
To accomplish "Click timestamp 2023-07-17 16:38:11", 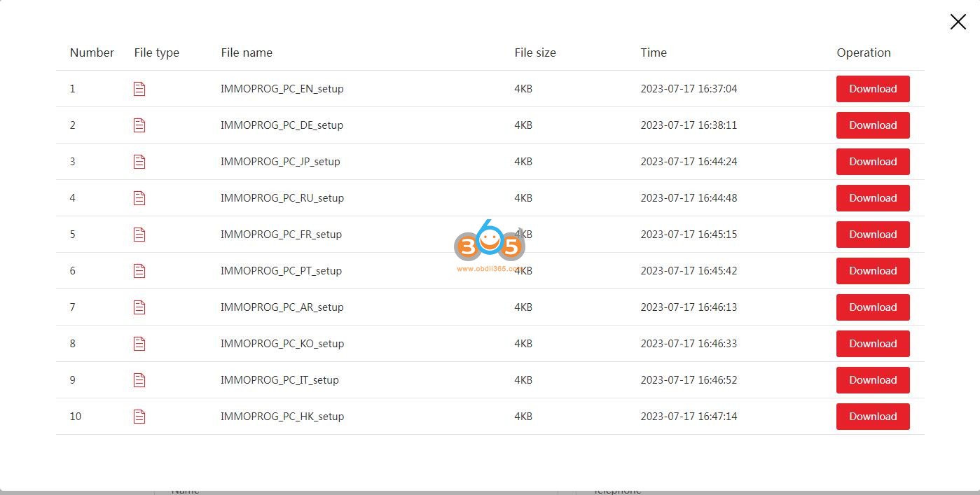I will click(x=689, y=125).
